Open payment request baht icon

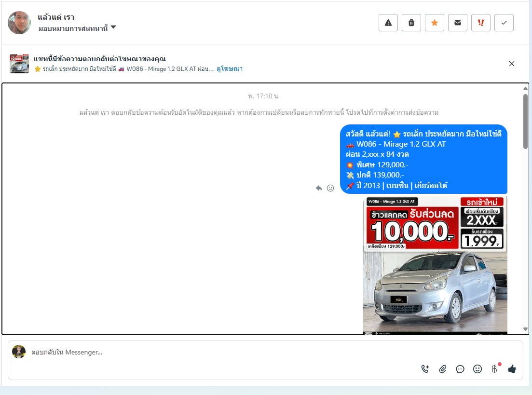click(x=495, y=369)
